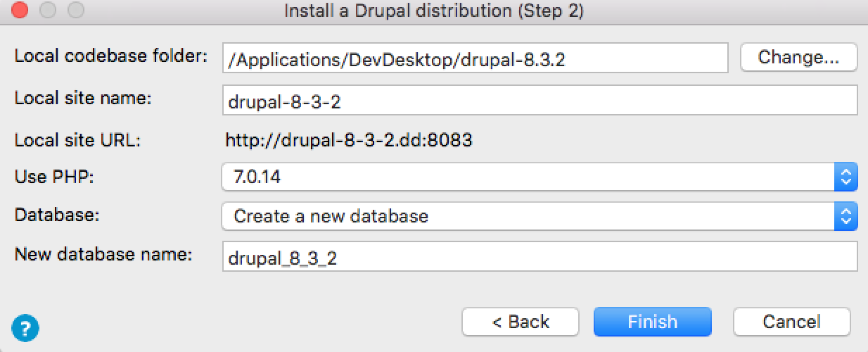868x352 pixels.
Task: Click the blue help question mark icon
Action: tap(25, 327)
